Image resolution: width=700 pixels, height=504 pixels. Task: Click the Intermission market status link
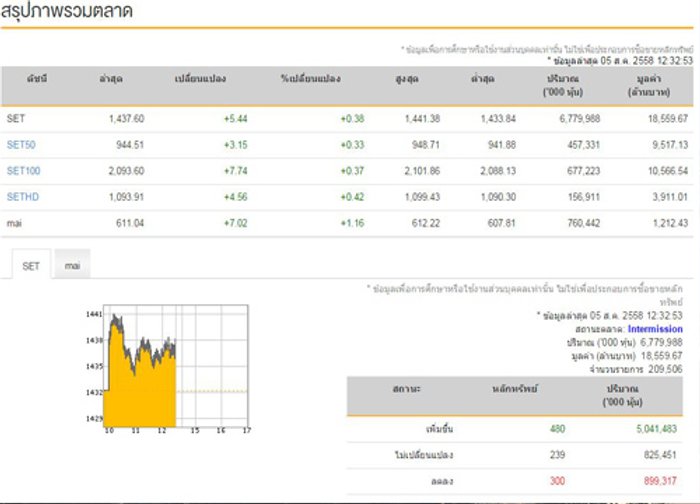[655, 329]
